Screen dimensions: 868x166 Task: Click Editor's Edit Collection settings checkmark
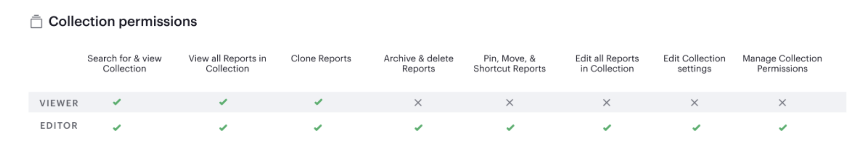696,128
